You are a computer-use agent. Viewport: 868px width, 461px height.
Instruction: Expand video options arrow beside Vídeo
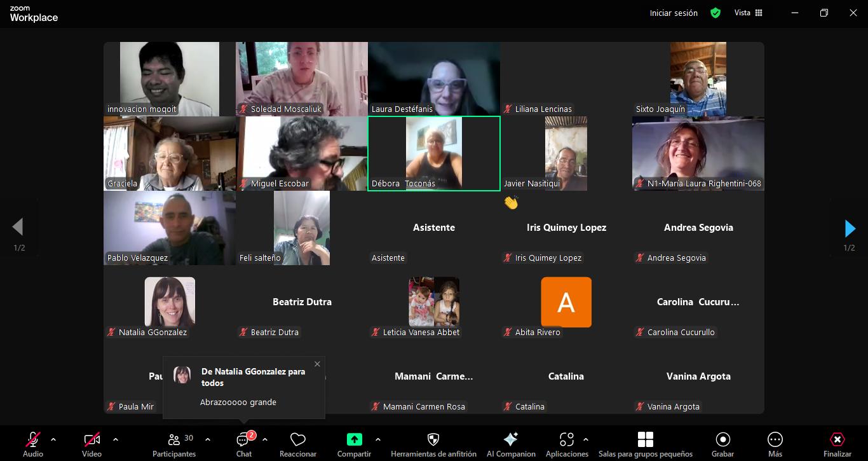(x=116, y=439)
